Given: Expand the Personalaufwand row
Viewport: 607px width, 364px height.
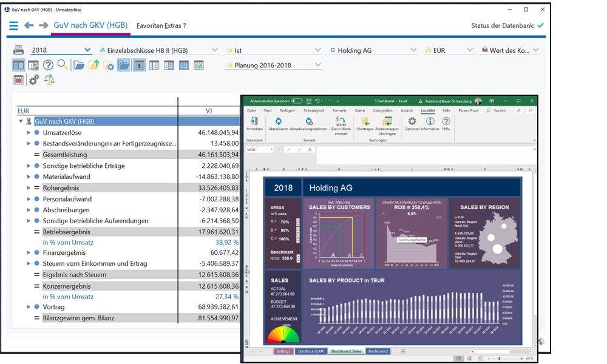Looking at the screenshot, I should coord(29,199).
